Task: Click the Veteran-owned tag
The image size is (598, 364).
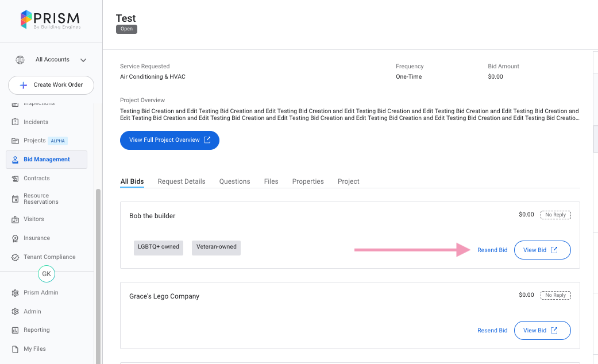Action: [x=216, y=248]
